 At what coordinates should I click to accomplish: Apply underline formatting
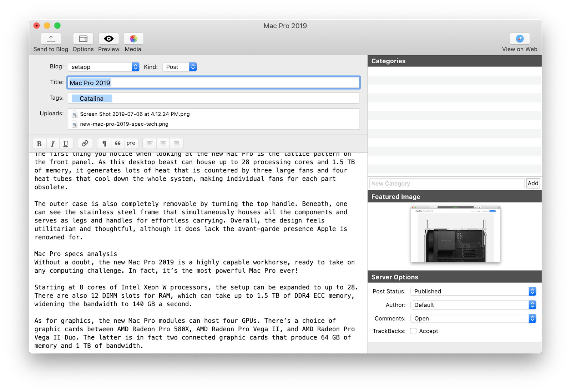pyautogui.click(x=66, y=144)
